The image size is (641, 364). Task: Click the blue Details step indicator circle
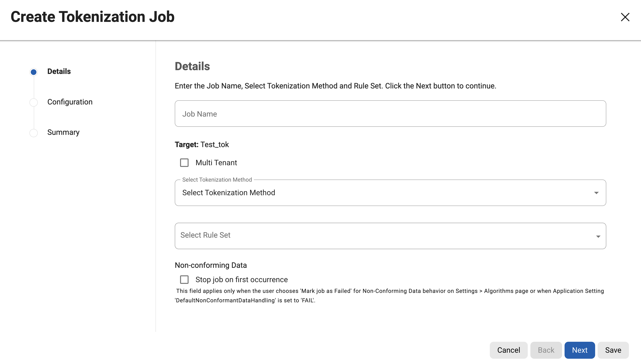pos(34,72)
